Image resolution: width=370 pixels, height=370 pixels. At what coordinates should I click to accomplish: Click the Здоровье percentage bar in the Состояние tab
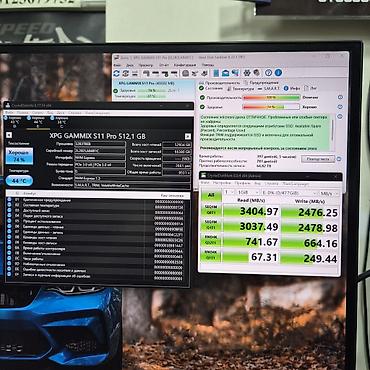point(271,107)
